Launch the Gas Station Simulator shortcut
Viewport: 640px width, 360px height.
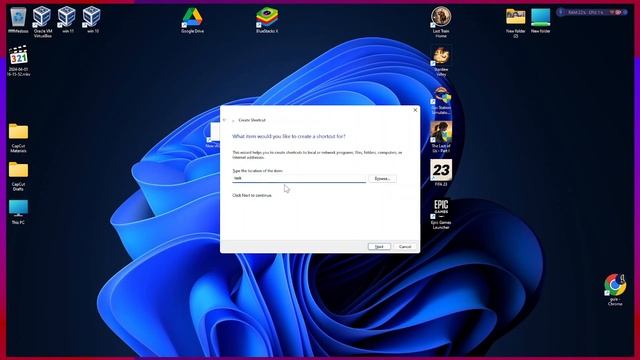tap(441, 100)
